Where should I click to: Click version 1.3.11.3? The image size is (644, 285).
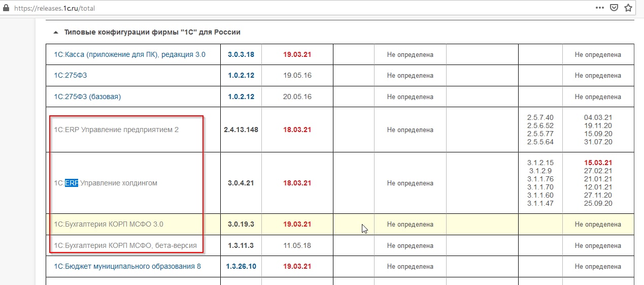[x=241, y=245]
